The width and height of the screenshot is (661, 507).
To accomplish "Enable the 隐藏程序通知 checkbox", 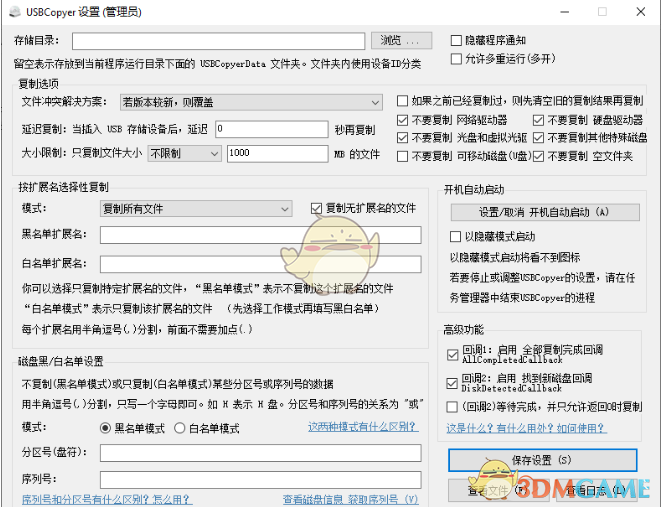I will pos(457,41).
